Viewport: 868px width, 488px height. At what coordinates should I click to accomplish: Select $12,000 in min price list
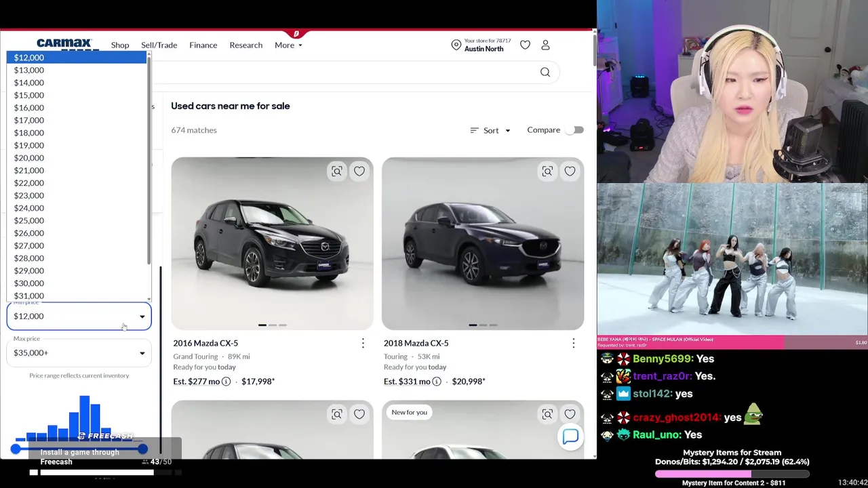[x=76, y=58]
